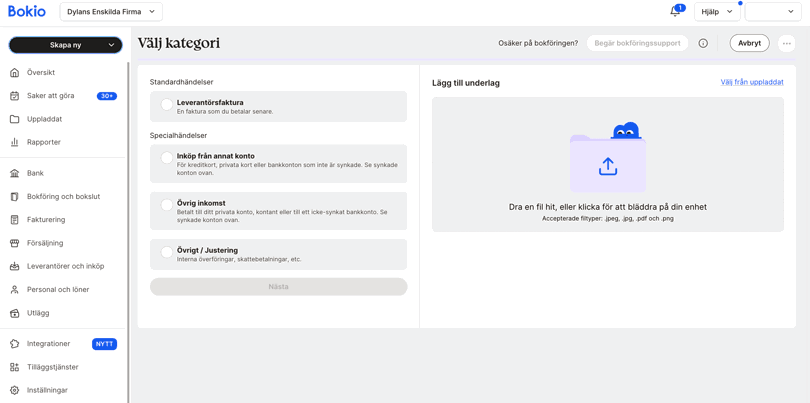Screen dimensions: 810x403
Task: Click the Lägg till underlag heading
Action: tap(466, 83)
